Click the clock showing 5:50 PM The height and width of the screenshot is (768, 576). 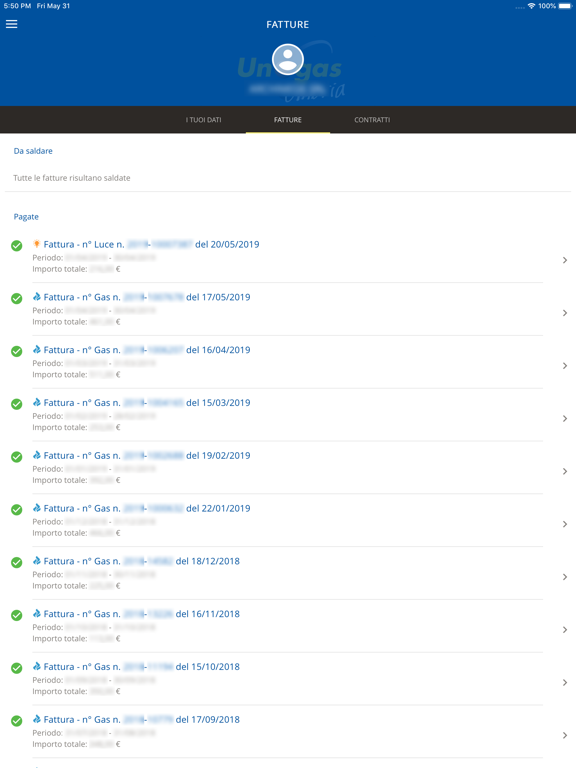coord(17,6)
